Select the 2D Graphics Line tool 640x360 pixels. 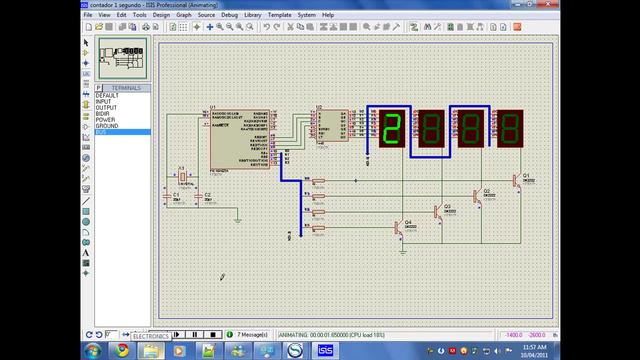click(86, 201)
